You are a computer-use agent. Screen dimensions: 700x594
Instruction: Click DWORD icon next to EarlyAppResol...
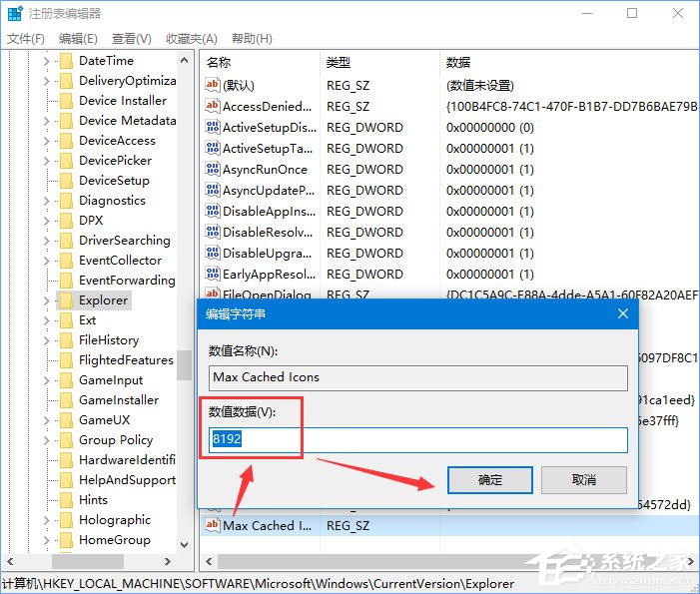pyautogui.click(x=212, y=274)
